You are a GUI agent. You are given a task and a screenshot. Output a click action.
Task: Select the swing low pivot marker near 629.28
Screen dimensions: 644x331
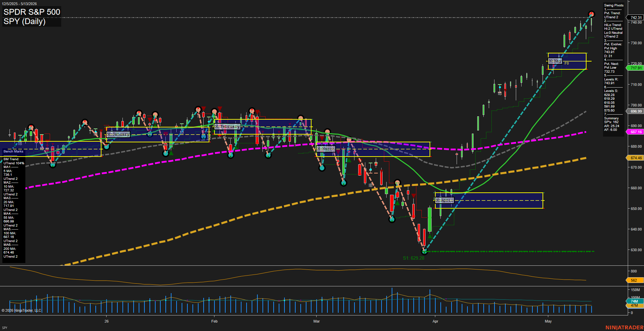tap(424, 252)
